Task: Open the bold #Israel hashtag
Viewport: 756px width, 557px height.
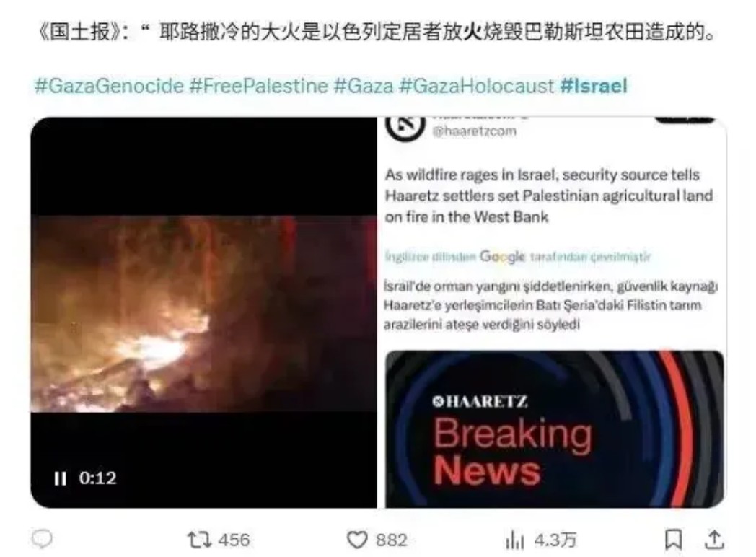Action: coord(594,86)
